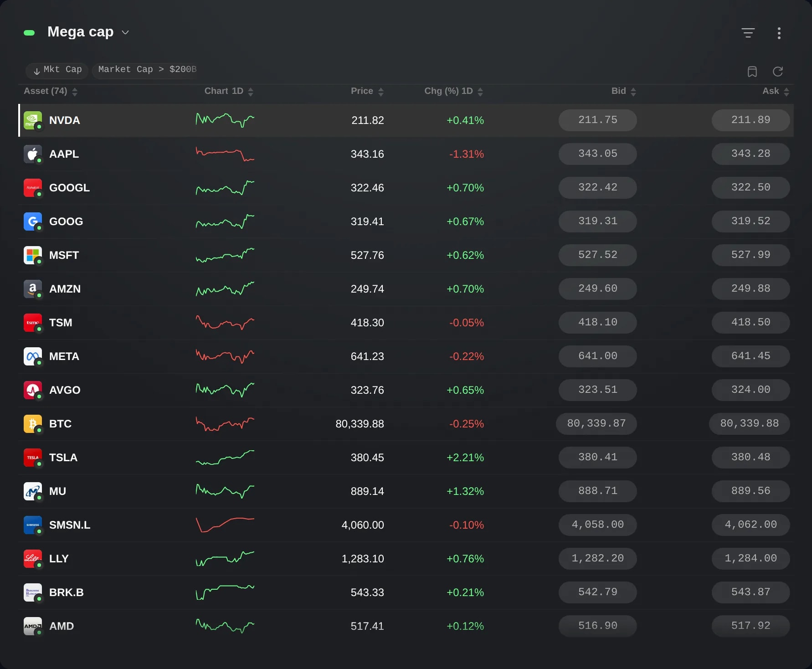Expand the Mega cap watchlist dropdown
This screenshot has height=669, width=812.
point(125,32)
